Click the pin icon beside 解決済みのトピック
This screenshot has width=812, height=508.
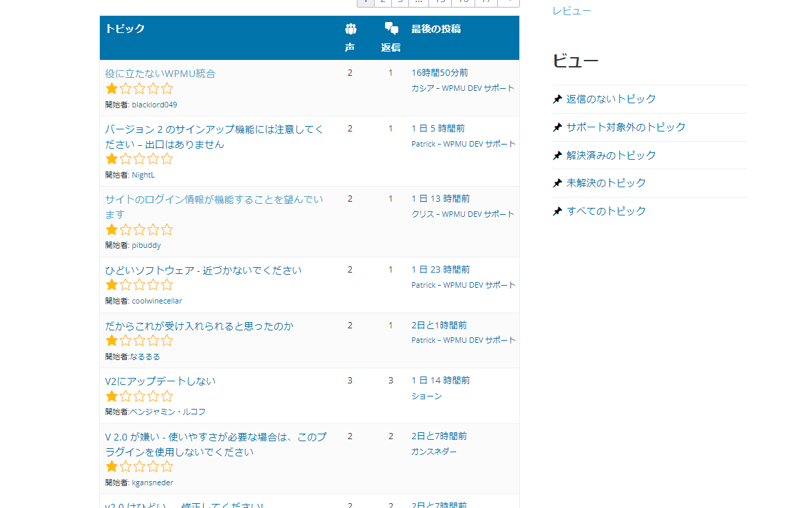pyautogui.click(x=557, y=156)
